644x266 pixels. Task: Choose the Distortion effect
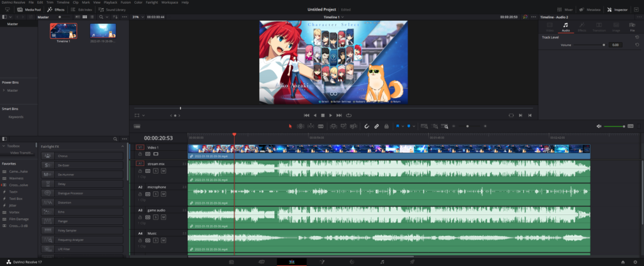click(x=82, y=202)
